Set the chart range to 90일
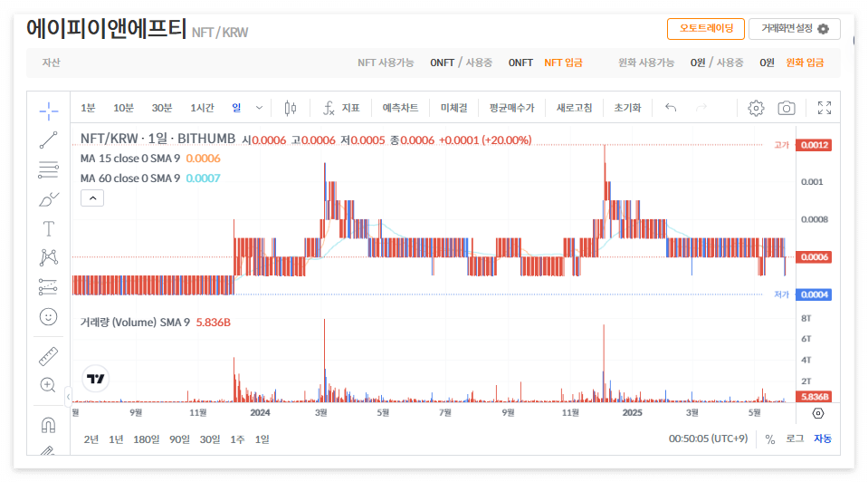Screen dimensions: 868x482 [179, 439]
